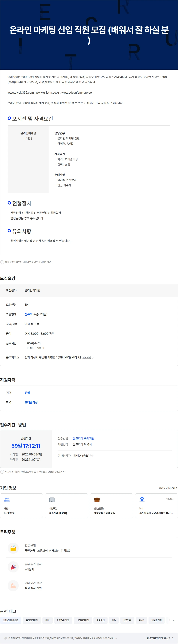The height and width of the screenshot is (644, 178).
Task: Click the map pin icon in 위치 card
Action: (142, 499)
